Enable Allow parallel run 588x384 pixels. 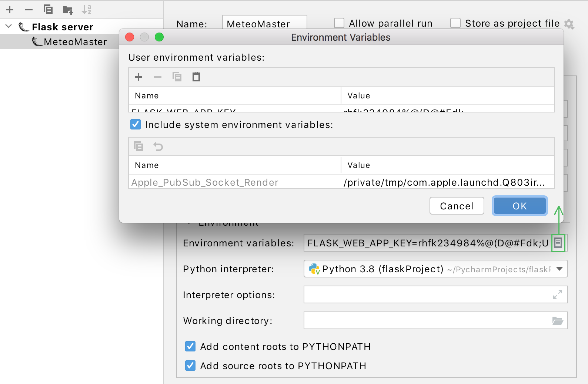pyautogui.click(x=339, y=23)
